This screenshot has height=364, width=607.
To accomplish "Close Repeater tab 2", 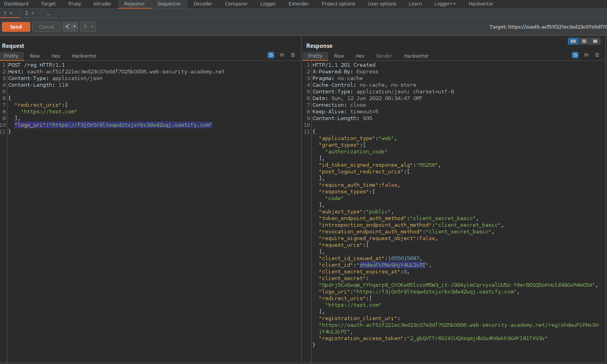I will coord(33,13).
